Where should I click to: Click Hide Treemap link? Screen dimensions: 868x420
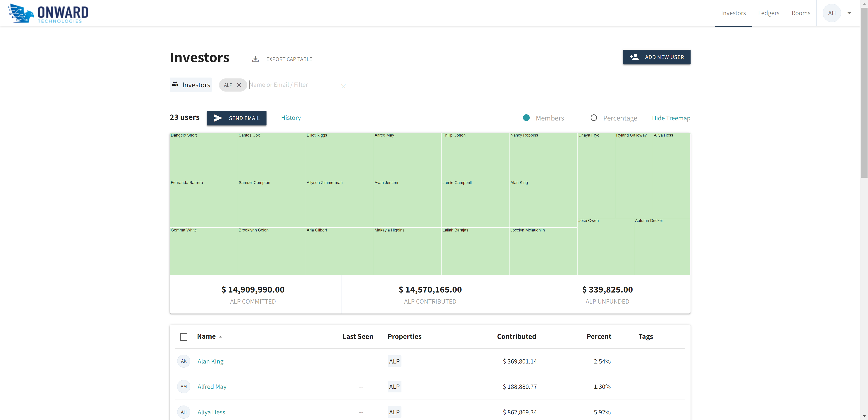tap(671, 118)
